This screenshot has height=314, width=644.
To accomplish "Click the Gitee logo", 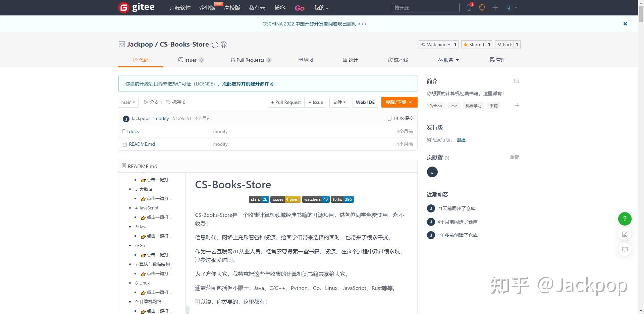I will click(137, 7).
